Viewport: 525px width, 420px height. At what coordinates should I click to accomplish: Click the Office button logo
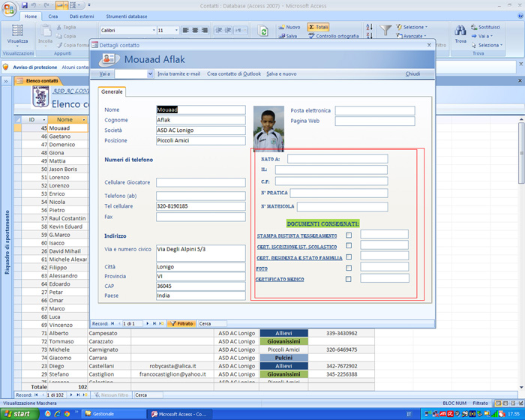point(9,9)
